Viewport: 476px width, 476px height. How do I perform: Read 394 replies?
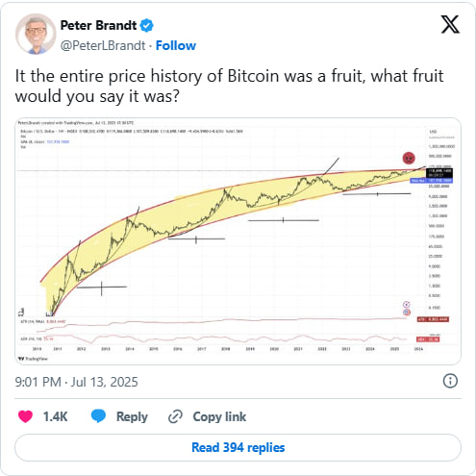coord(238,447)
